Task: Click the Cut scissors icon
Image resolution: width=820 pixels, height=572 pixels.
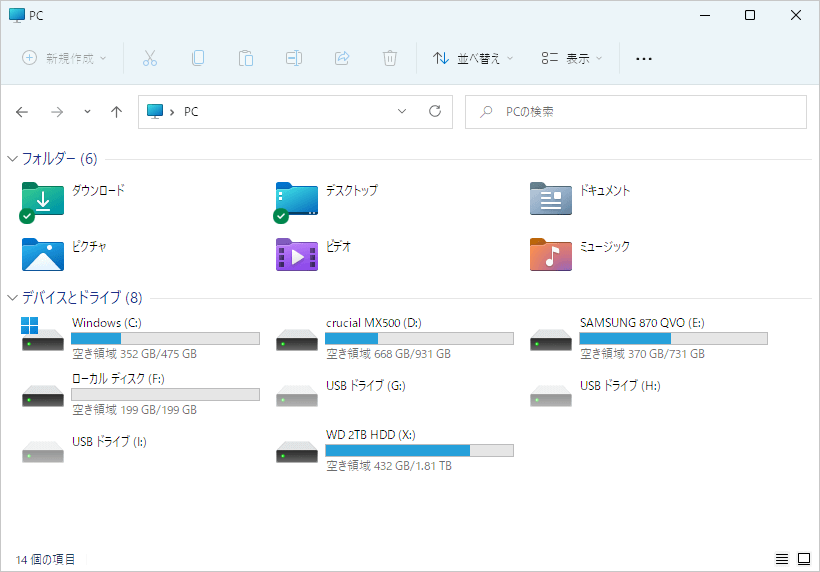Action: coord(150,58)
